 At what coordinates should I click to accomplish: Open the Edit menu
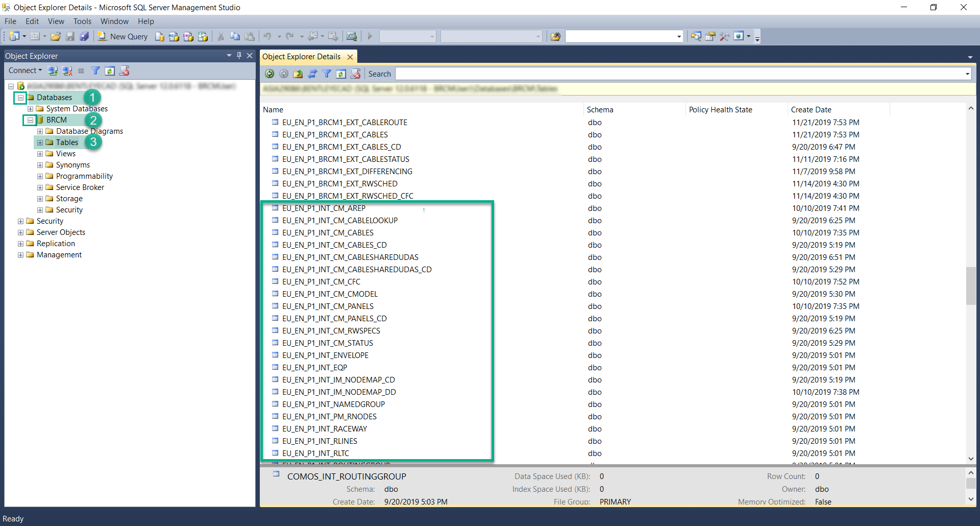32,21
